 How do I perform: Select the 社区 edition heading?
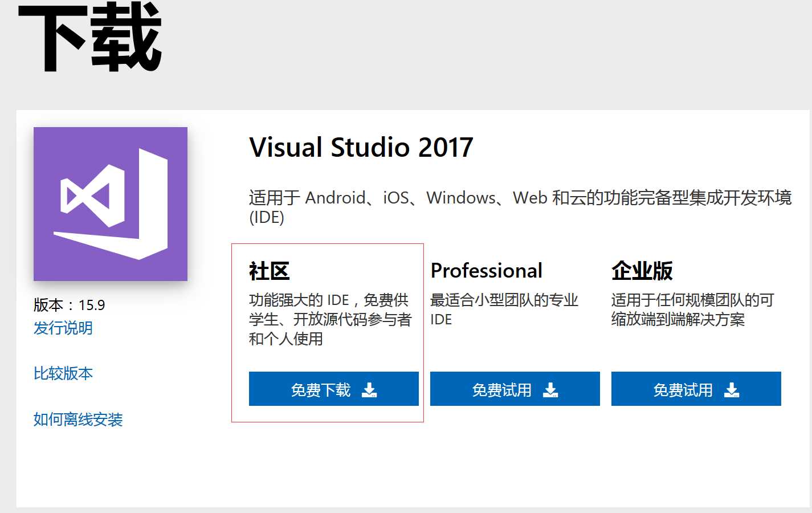pyautogui.click(x=270, y=271)
